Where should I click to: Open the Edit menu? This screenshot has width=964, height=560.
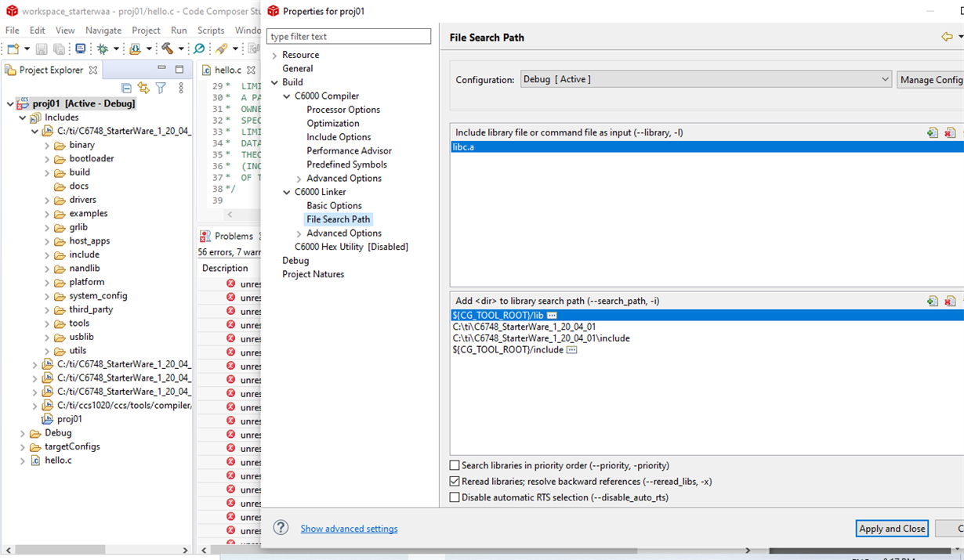click(38, 30)
